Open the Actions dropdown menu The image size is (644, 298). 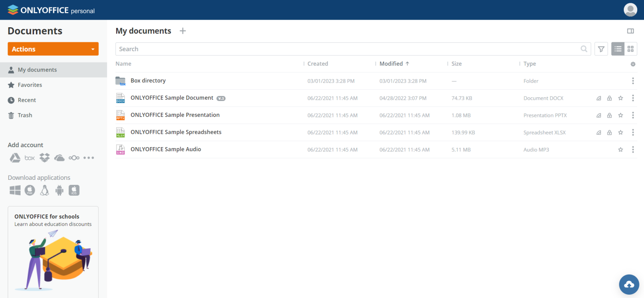[x=53, y=49]
